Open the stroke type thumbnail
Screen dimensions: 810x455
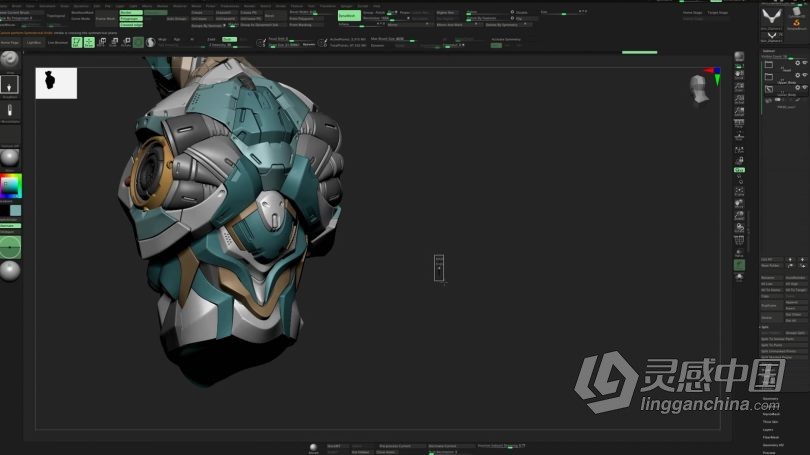(9, 85)
